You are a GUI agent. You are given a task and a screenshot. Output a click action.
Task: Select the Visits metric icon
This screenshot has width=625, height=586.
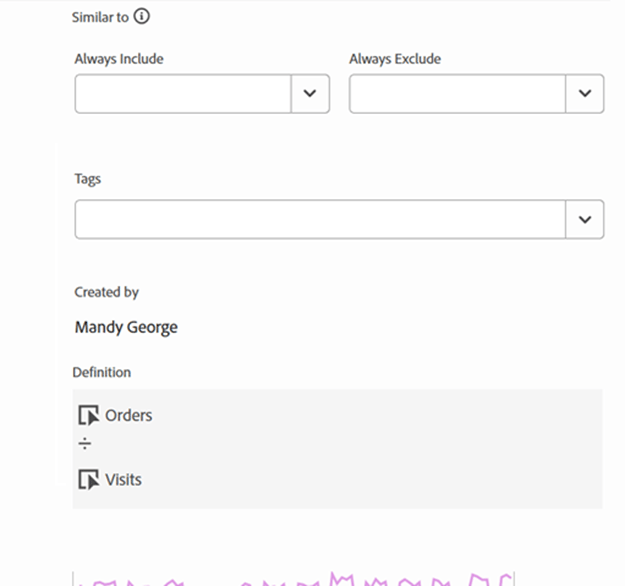[88, 480]
